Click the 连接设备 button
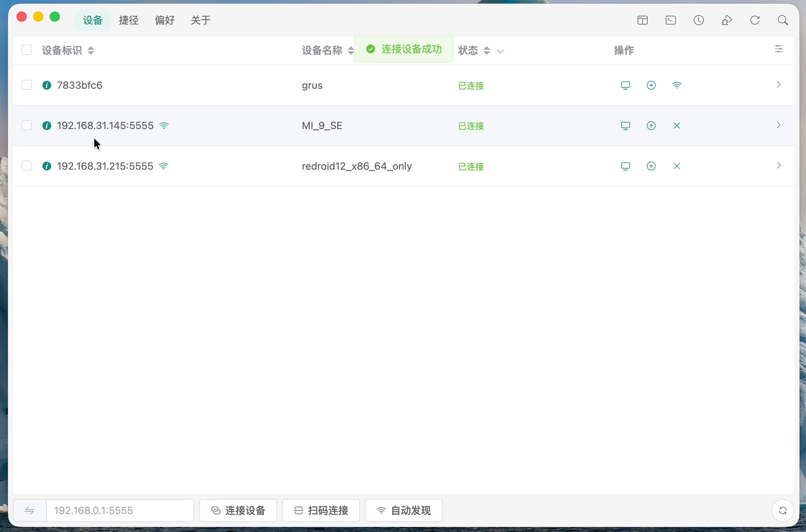Viewport: 806px width, 532px height. click(x=238, y=510)
